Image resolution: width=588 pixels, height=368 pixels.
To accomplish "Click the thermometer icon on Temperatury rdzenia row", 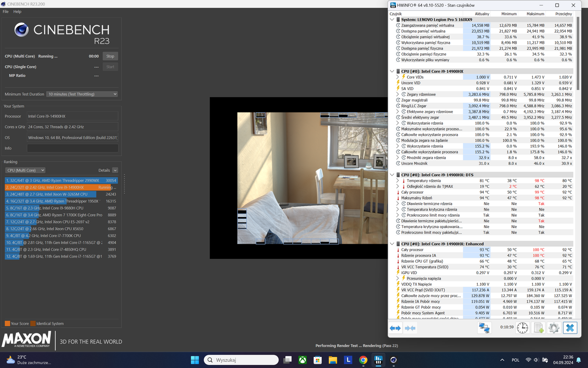I will coord(404,181).
